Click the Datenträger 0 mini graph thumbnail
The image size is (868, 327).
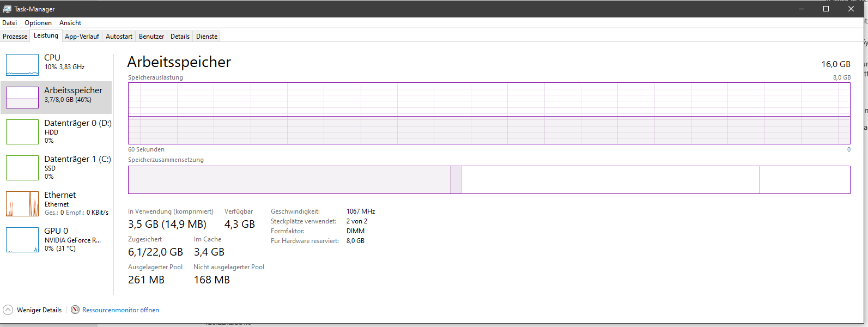(22, 132)
